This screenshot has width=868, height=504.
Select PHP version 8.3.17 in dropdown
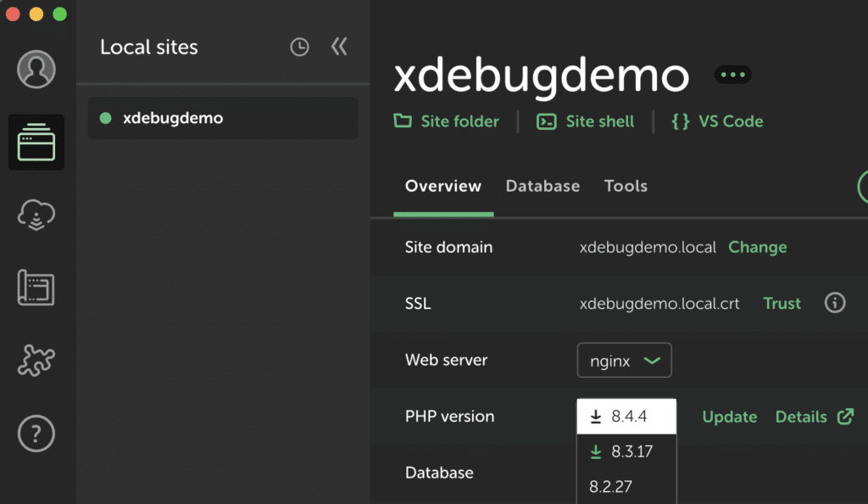pyautogui.click(x=626, y=452)
